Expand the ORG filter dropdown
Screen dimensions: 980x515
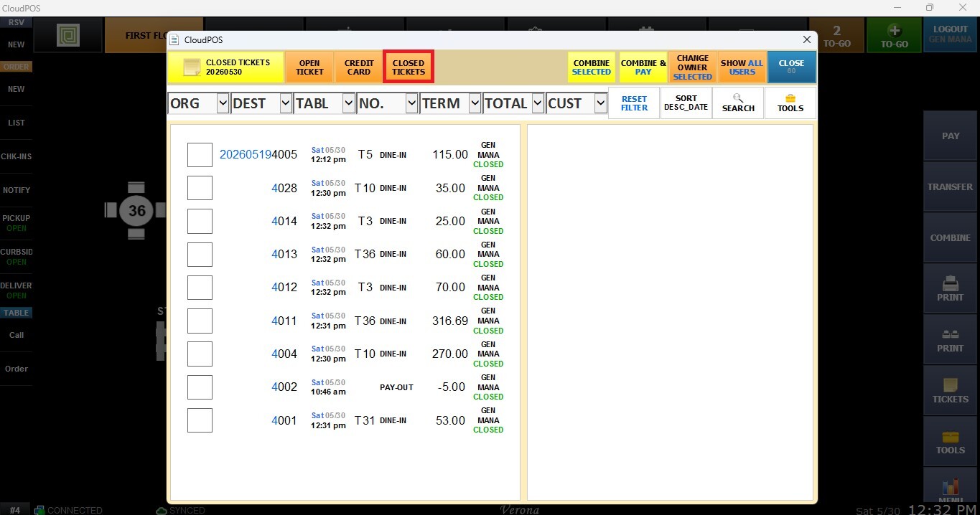(x=222, y=103)
